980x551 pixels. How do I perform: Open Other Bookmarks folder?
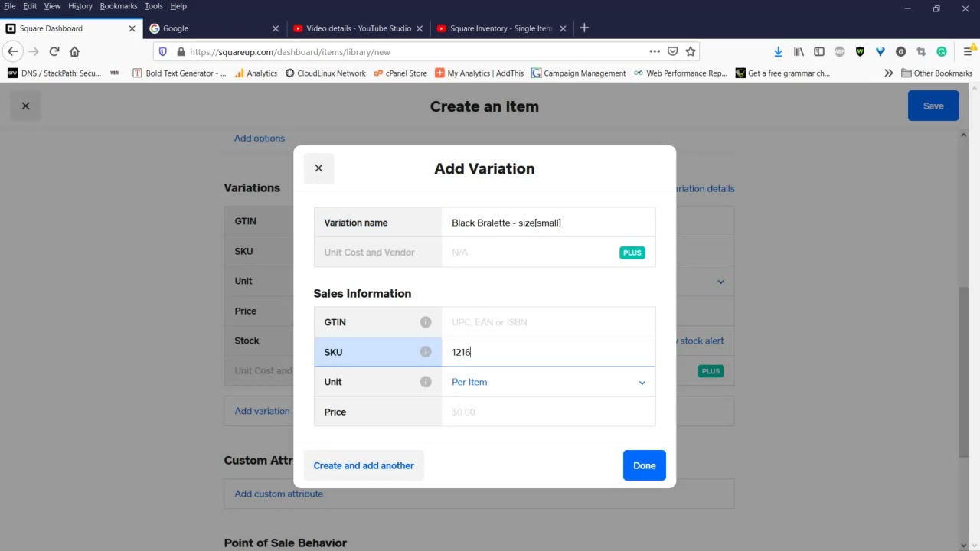tap(936, 73)
